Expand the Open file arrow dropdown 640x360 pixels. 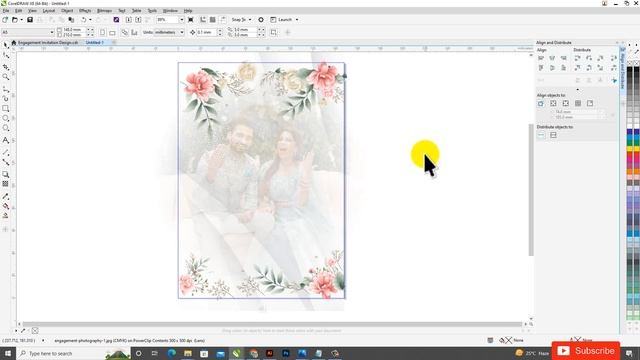pyautogui.click(x=21, y=20)
